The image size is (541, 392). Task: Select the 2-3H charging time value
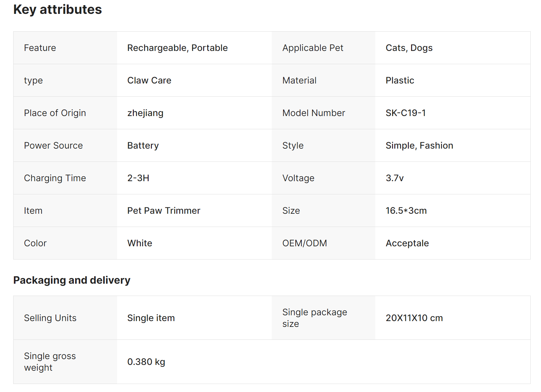[x=138, y=178]
